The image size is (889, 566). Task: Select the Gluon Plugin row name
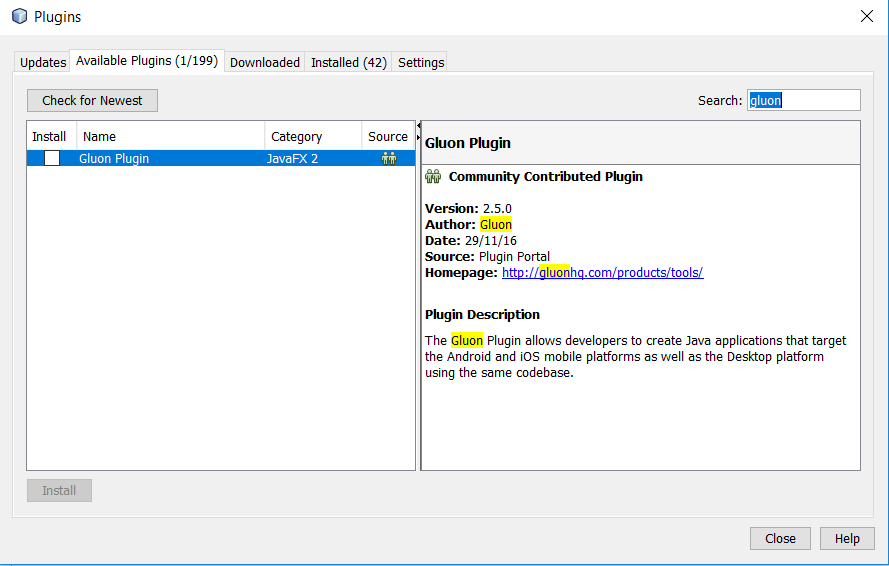114,158
